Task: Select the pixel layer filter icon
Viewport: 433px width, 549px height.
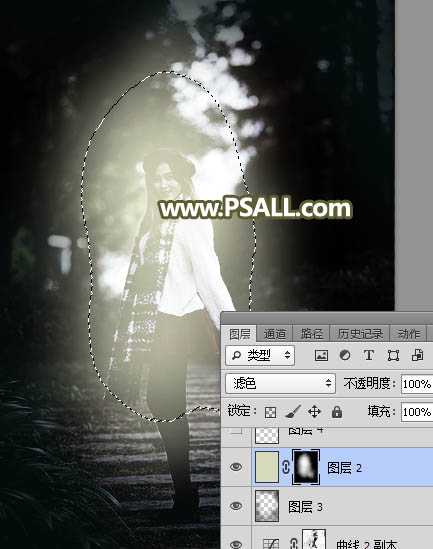Action: point(321,355)
